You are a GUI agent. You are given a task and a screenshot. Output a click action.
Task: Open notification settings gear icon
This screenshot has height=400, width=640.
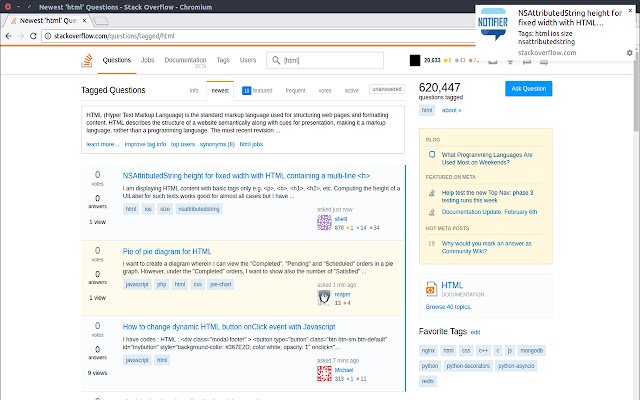629,53
